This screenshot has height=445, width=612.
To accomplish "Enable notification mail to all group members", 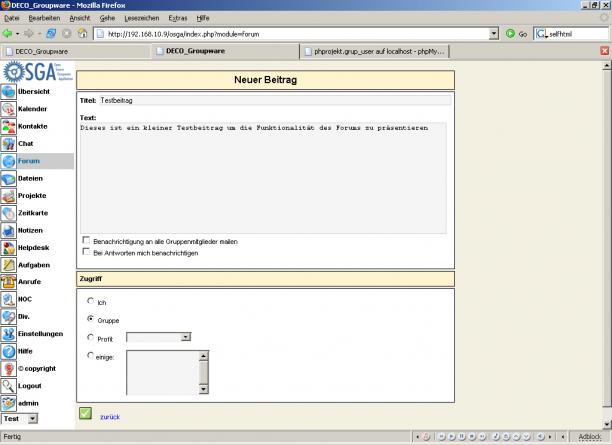I will 85,241.
